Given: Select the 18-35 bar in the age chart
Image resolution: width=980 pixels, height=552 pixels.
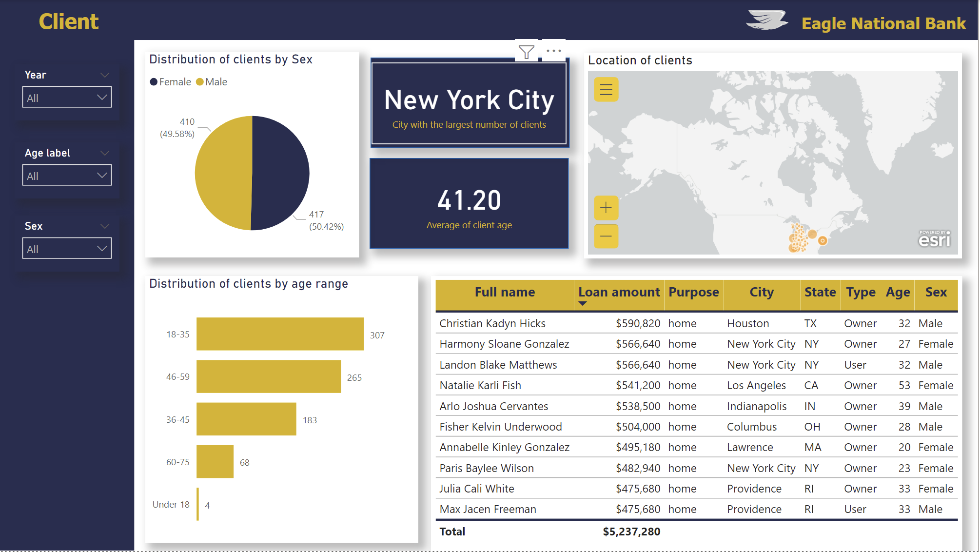Looking at the screenshot, I should coord(280,334).
